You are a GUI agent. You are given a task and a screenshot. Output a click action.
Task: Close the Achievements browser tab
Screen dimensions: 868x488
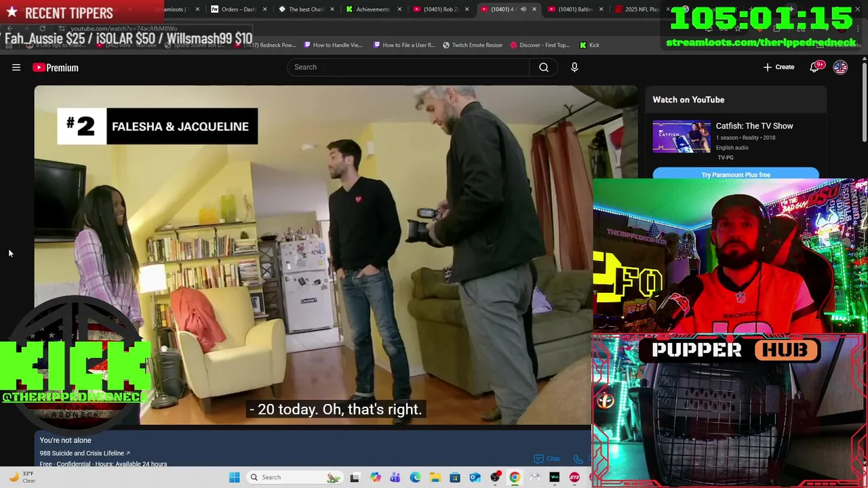pyautogui.click(x=399, y=9)
